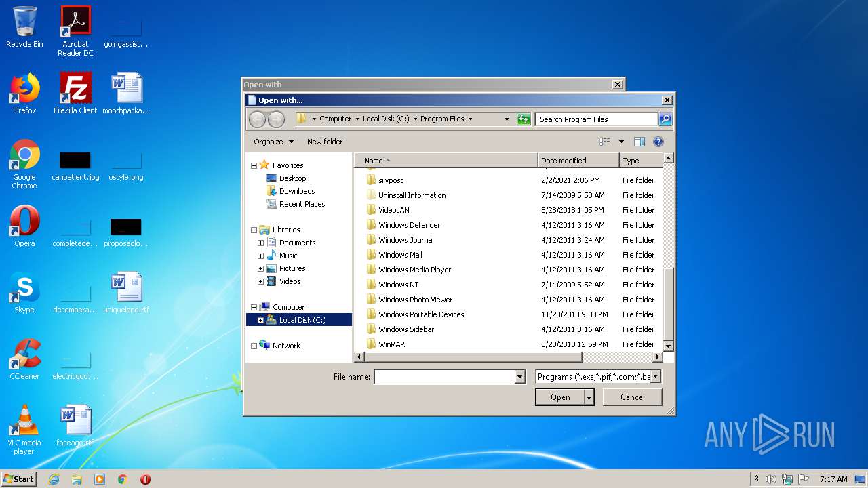
Task: Open Skype desktop shortcut
Action: (x=24, y=293)
